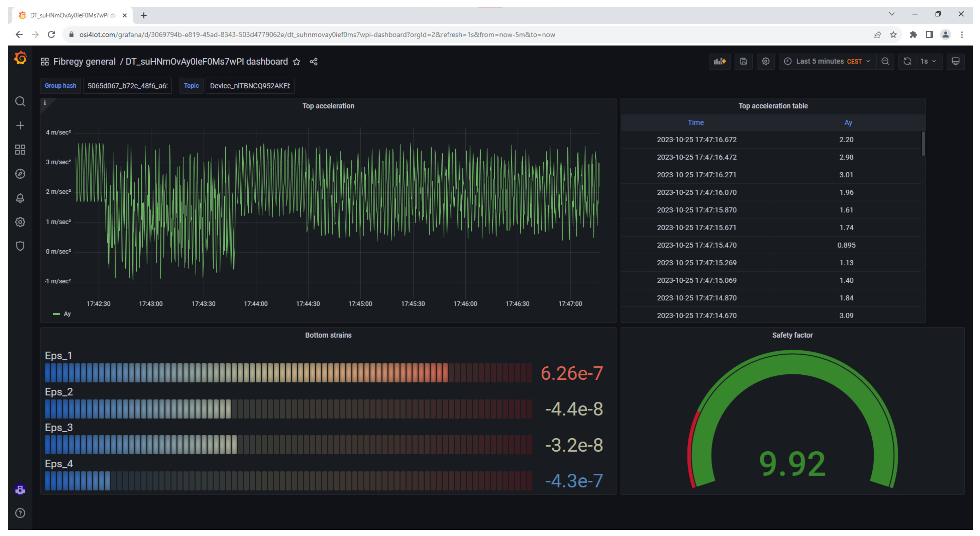Screen dimensions: 980x536
Task: Open the Search icon in sidebar
Action: pos(20,101)
